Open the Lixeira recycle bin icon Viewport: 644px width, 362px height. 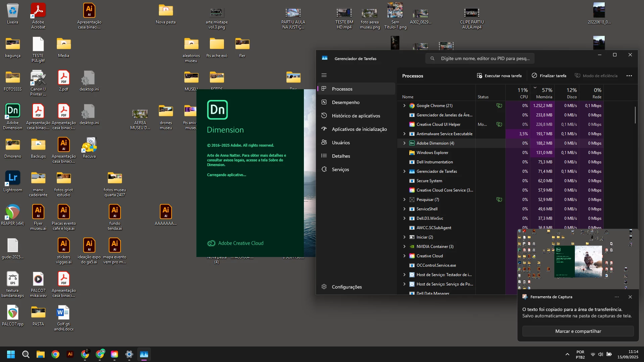12,14
